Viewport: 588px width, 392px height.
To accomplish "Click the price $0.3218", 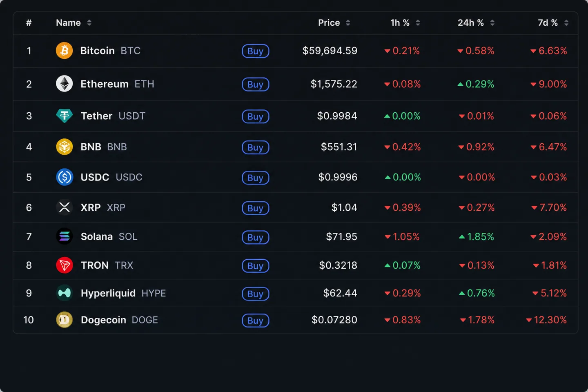I will (338, 265).
